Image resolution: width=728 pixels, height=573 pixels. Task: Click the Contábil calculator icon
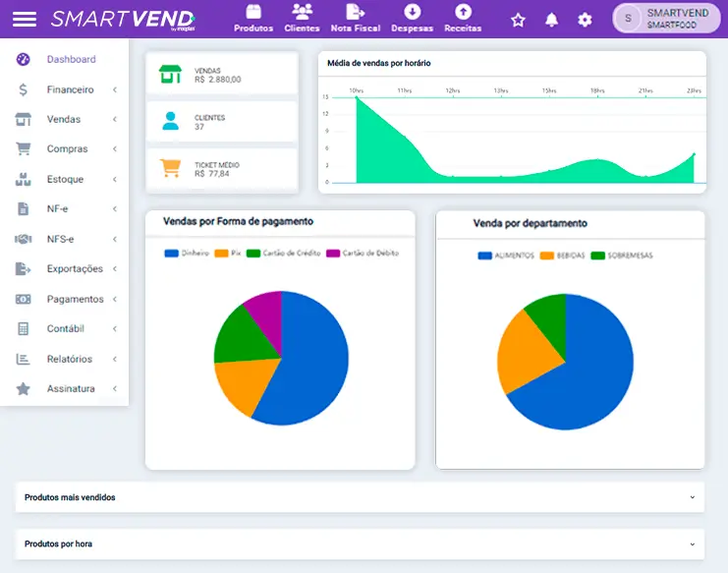pos(24,328)
